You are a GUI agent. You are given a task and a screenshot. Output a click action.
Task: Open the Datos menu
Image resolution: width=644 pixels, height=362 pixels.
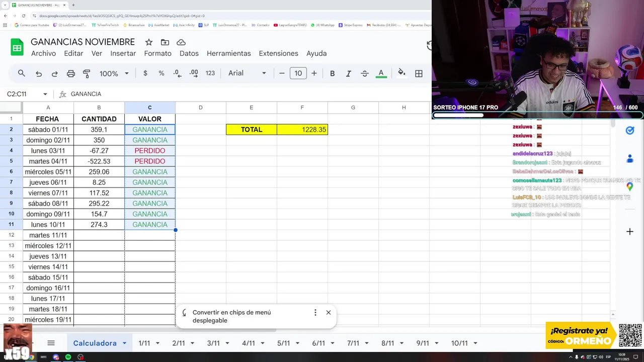[189, 53]
